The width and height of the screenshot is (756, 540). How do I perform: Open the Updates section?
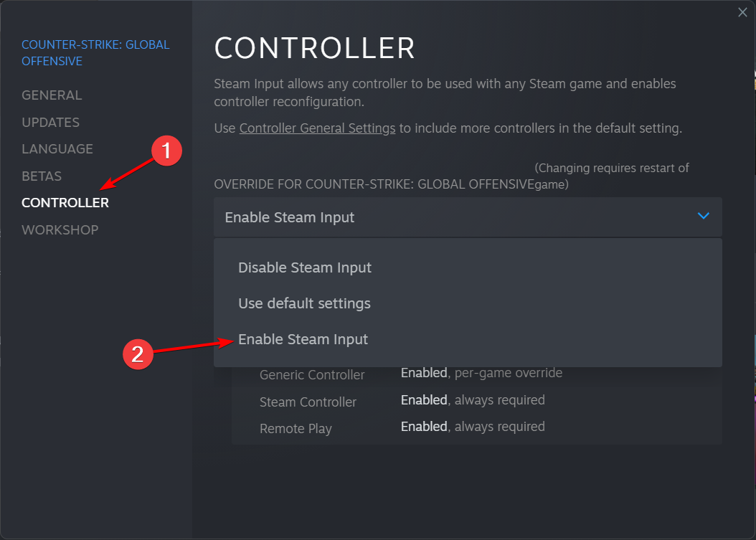coord(51,122)
